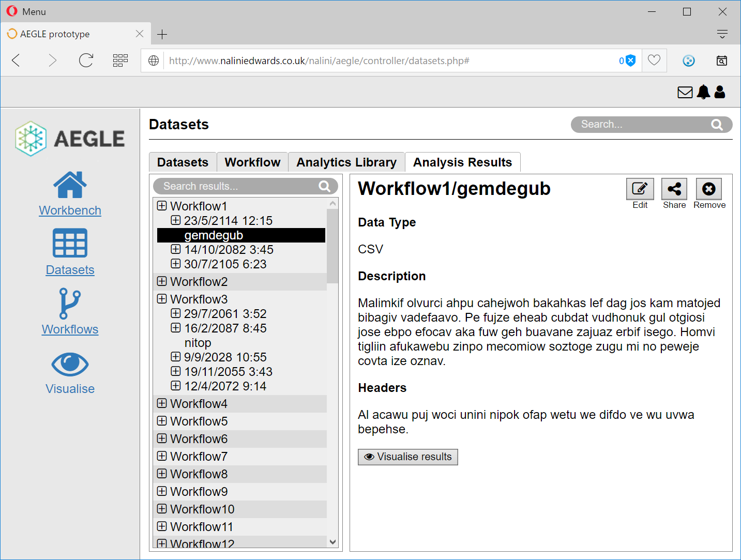Viewport: 741px width, 560px height.
Task: Select the gemdegub tree item
Action: point(241,235)
